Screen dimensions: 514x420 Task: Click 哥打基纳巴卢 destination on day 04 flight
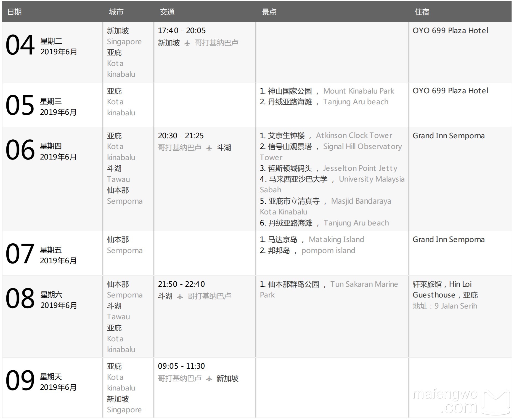click(x=217, y=43)
